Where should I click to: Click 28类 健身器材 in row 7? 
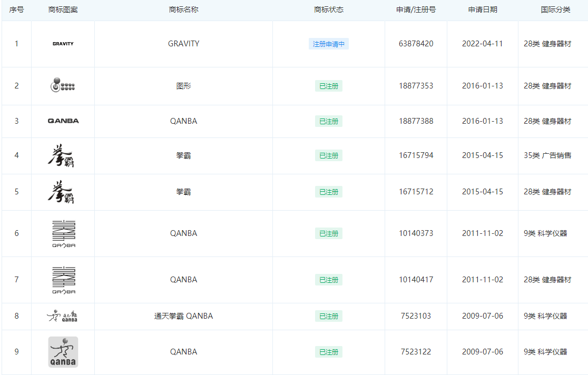coord(547,280)
